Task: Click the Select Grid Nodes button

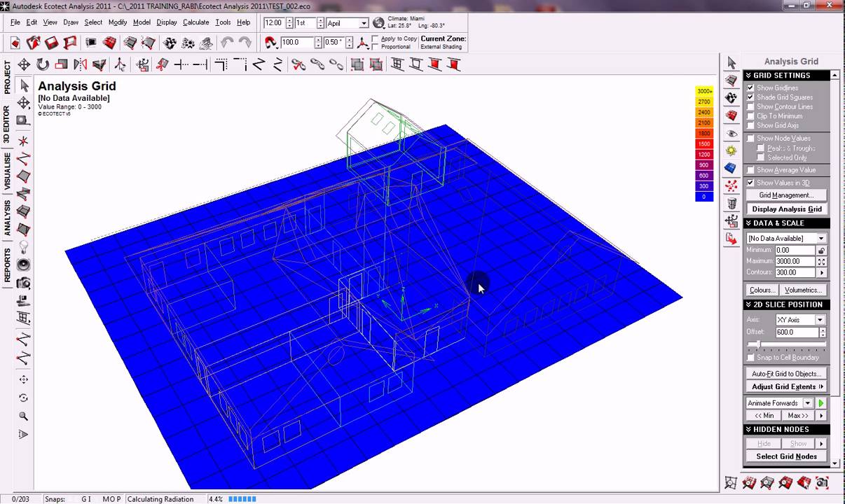Action: pos(786,456)
